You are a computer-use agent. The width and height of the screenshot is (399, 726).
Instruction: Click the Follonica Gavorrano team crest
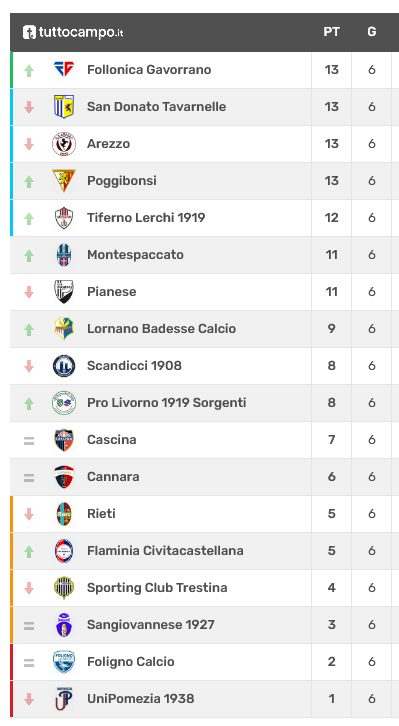click(64, 69)
